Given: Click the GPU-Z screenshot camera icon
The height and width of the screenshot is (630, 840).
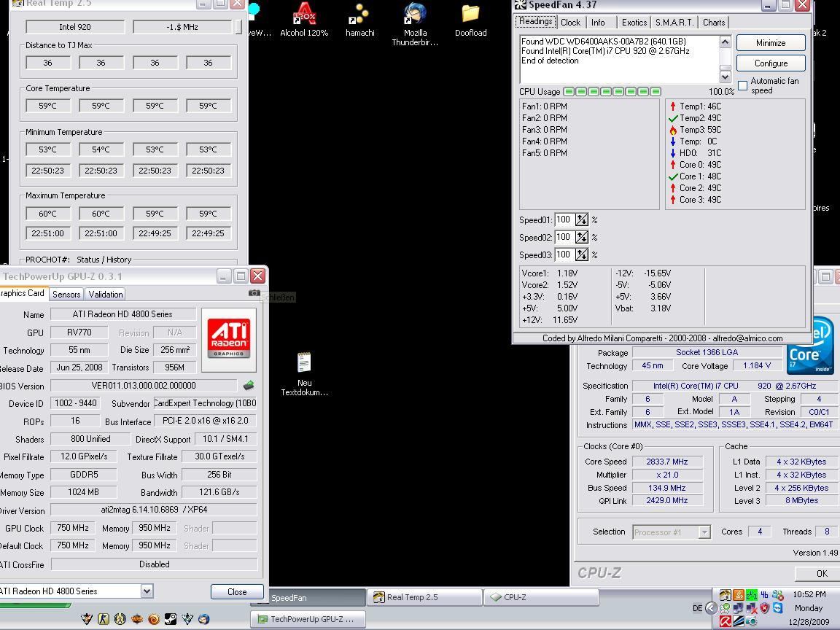Looking at the screenshot, I should pyautogui.click(x=254, y=293).
